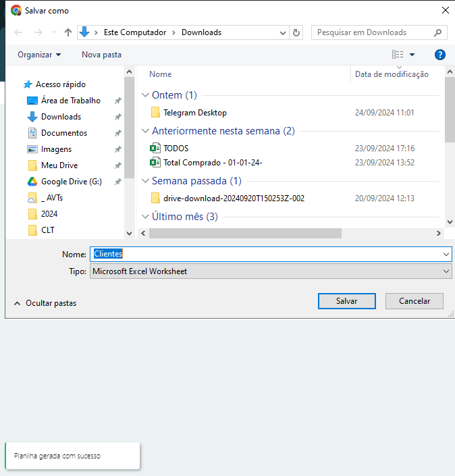Select the Telegram Desktop folder

194,113
